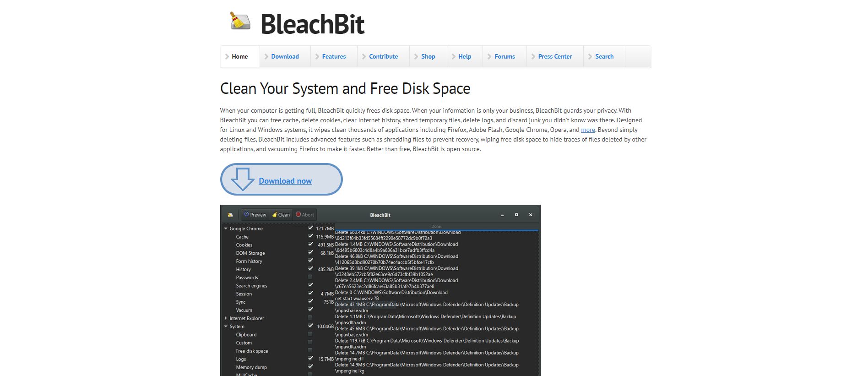868x376 pixels.
Task: Click the Download now link
Action: click(285, 181)
